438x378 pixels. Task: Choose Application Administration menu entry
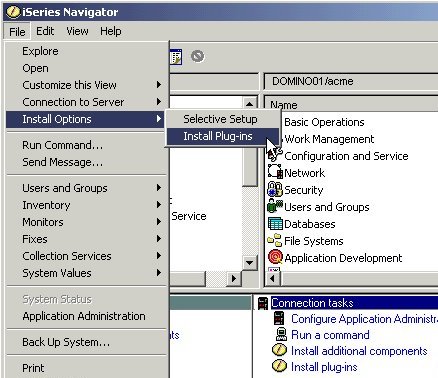pyautogui.click(x=85, y=316)
